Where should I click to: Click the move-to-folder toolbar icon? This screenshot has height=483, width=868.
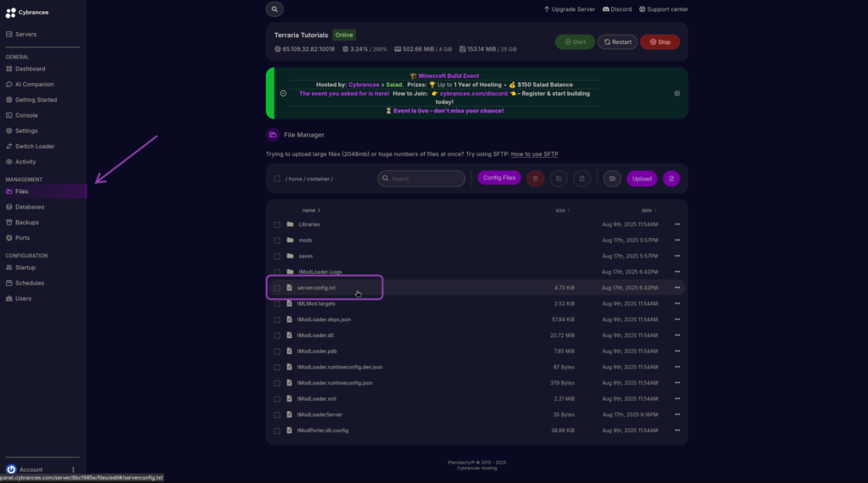coord(559,179)
